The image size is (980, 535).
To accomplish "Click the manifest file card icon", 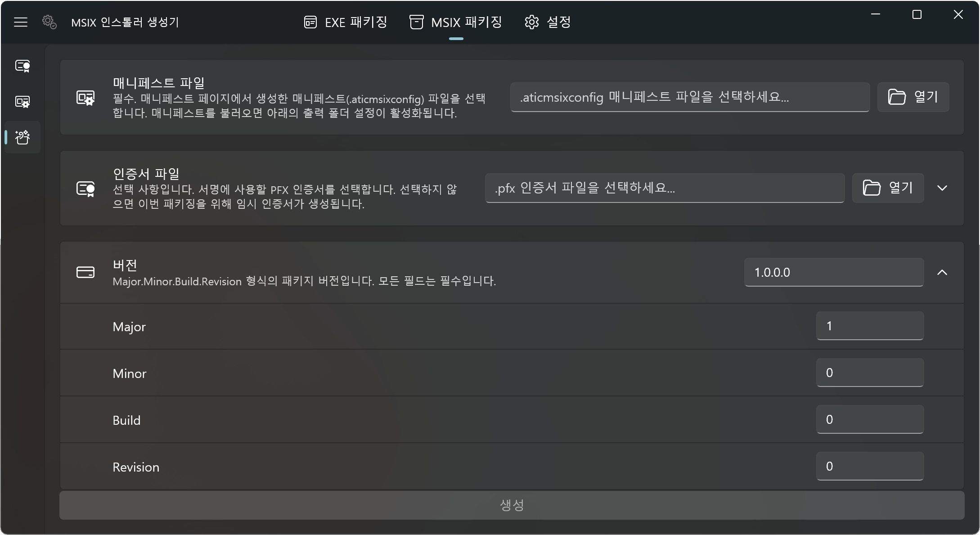I will tap(85, 98).
